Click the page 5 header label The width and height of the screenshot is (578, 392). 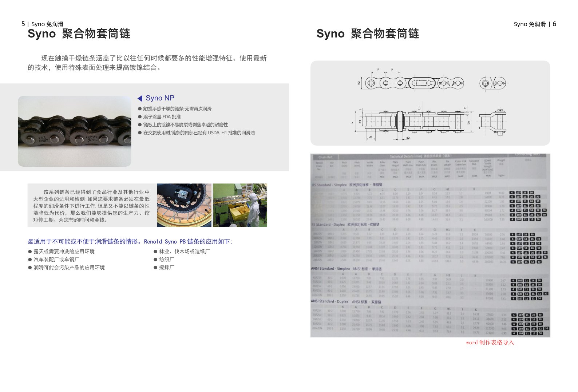(x=42, y=24)
